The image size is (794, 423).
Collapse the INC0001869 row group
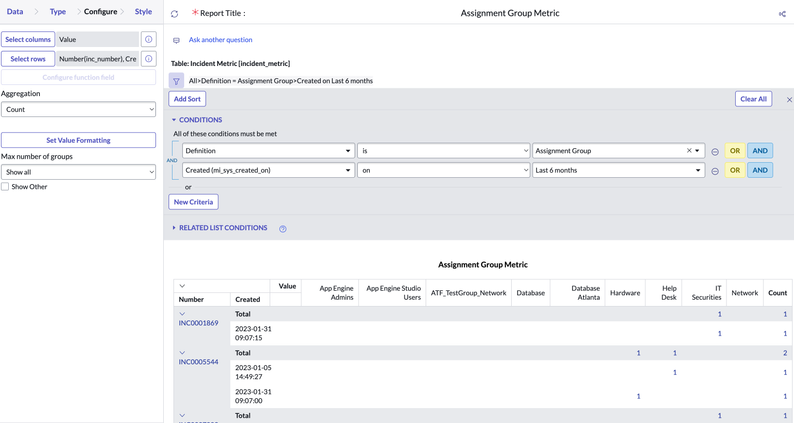pyautogui.click(x=182, y=314)
